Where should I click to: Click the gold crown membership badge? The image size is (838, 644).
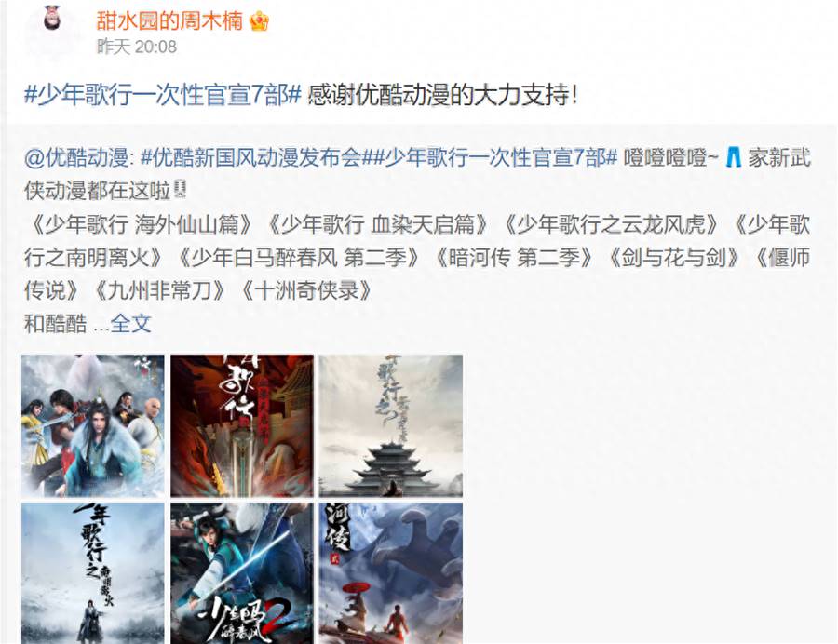point(259,21)
